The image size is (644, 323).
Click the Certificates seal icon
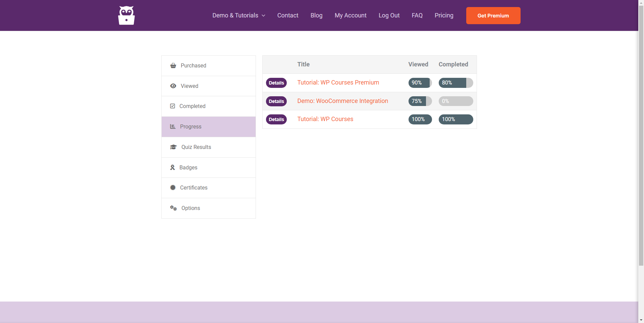[x=173, y=187]
